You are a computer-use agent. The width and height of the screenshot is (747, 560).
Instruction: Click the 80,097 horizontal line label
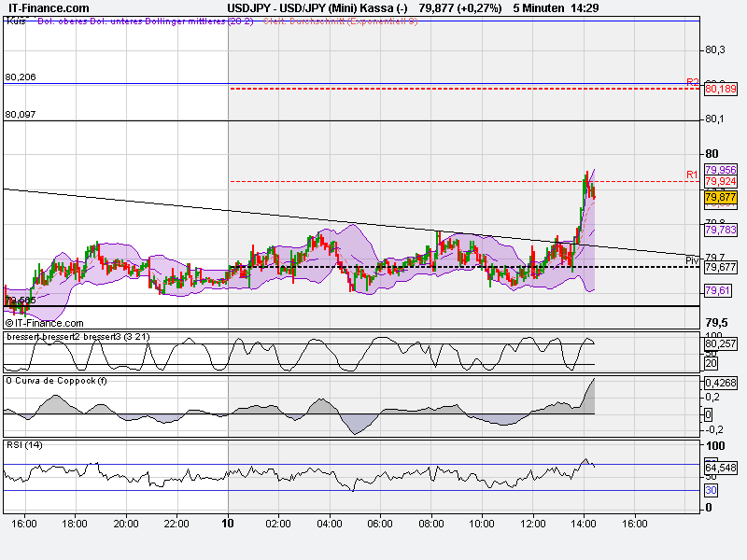(x=21, y=114)
